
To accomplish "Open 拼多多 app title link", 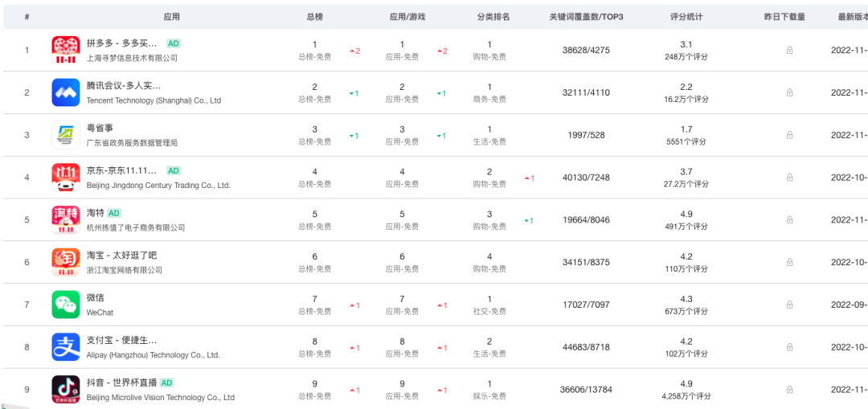I will click(x=121, y=43).
